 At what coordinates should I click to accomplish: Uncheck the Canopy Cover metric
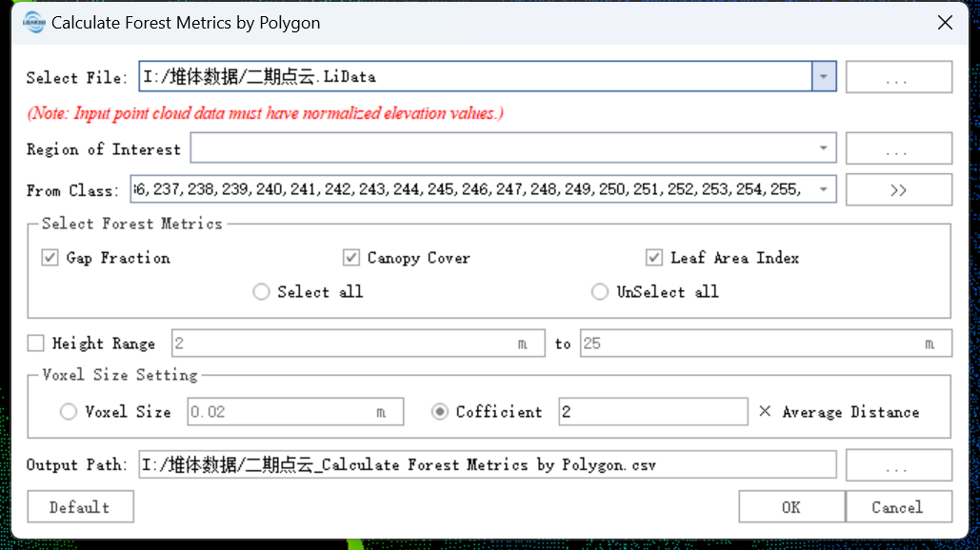tap(350, 257)
